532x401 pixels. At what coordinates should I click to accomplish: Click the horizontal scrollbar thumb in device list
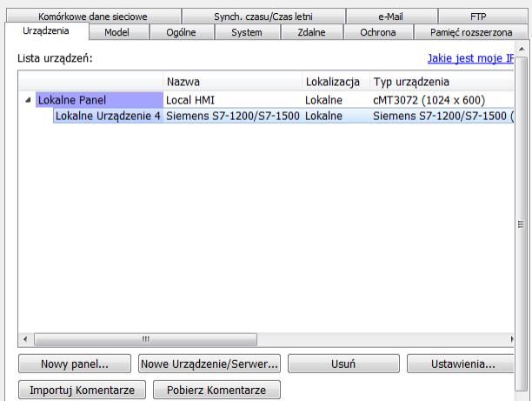(x=146, y=339)
